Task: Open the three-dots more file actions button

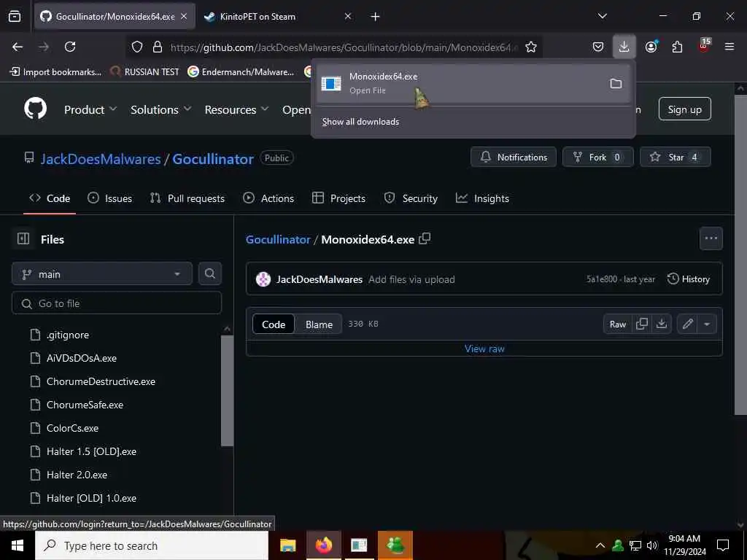Action: tap(711, 238)
